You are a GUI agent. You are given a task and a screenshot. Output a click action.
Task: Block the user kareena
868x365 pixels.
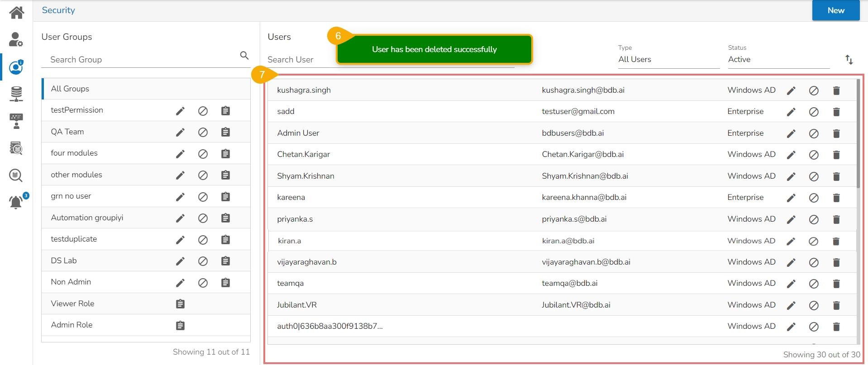813,198
